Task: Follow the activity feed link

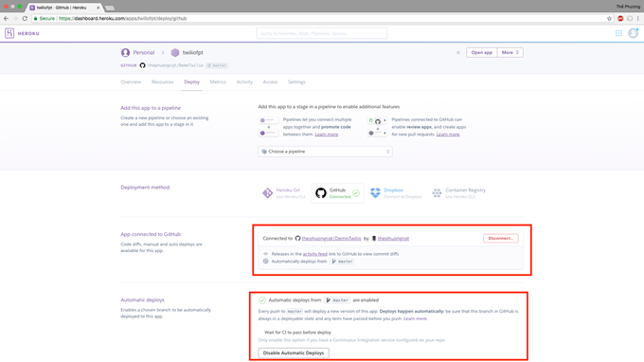Action: pos(315,254)
